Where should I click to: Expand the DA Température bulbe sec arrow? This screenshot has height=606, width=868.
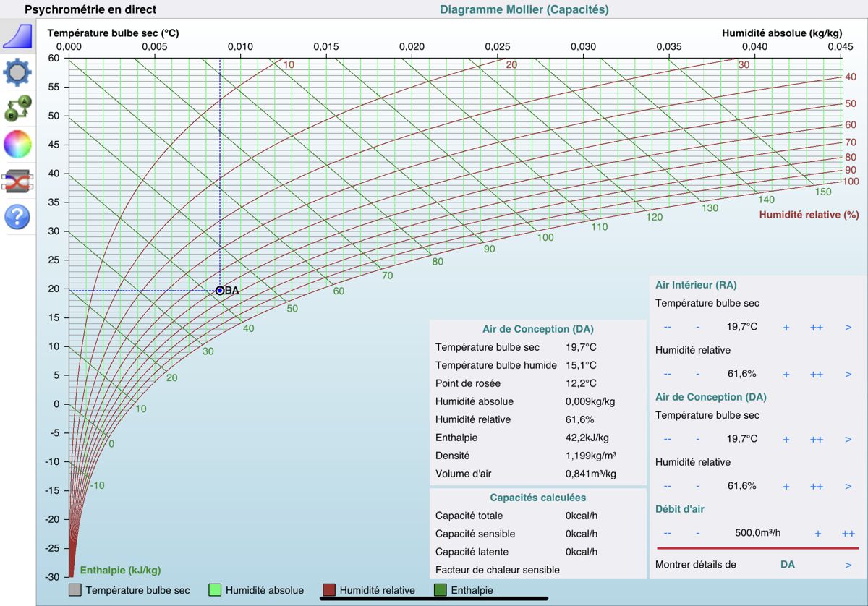coord(848,439)
